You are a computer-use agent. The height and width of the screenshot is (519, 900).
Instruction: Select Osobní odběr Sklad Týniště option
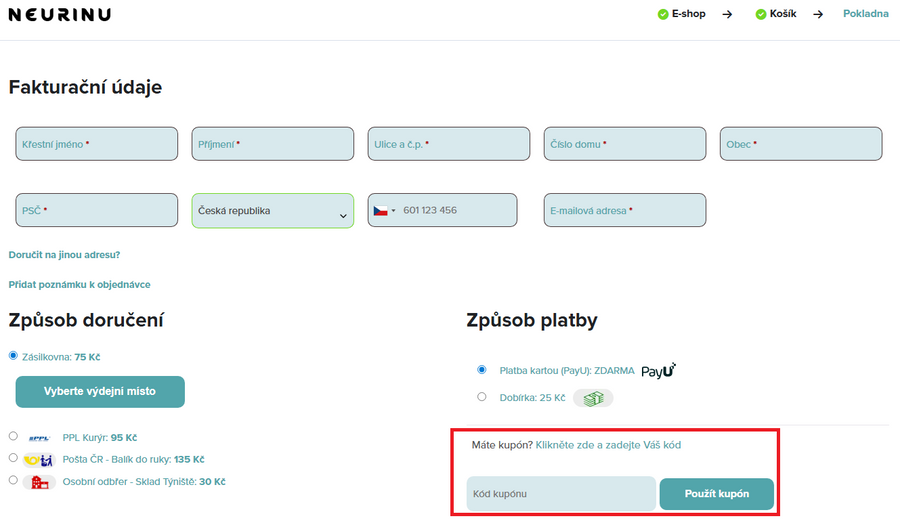coord(13,480)
